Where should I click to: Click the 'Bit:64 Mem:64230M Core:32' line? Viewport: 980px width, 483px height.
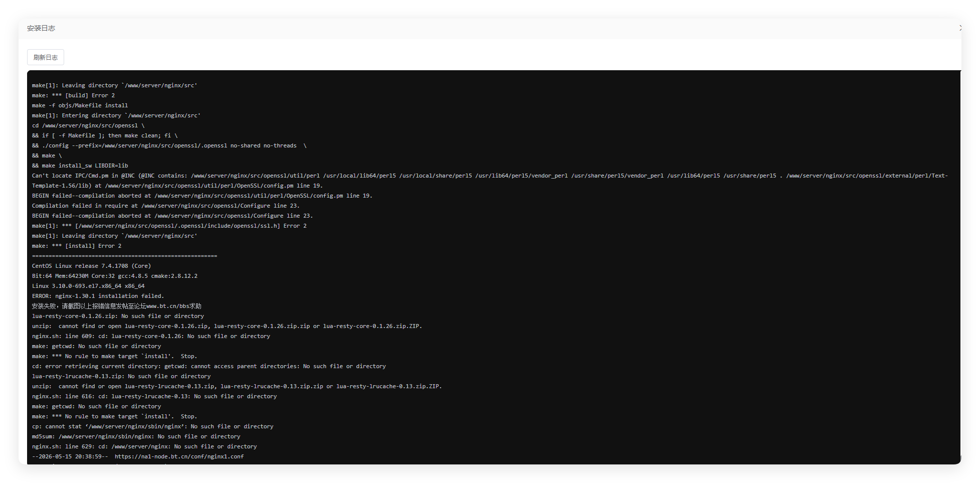115,276
